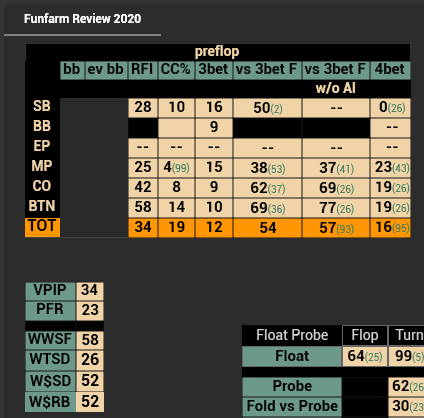424x418 pixels.
Task: Click CO row 4bet cell 19(26)
Action: pos(390,188)
